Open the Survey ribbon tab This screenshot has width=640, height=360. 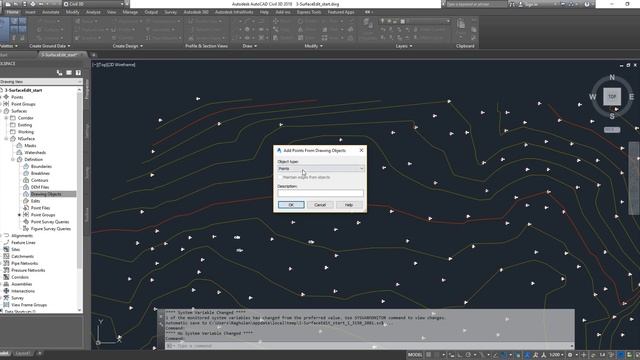pos(171,12)
